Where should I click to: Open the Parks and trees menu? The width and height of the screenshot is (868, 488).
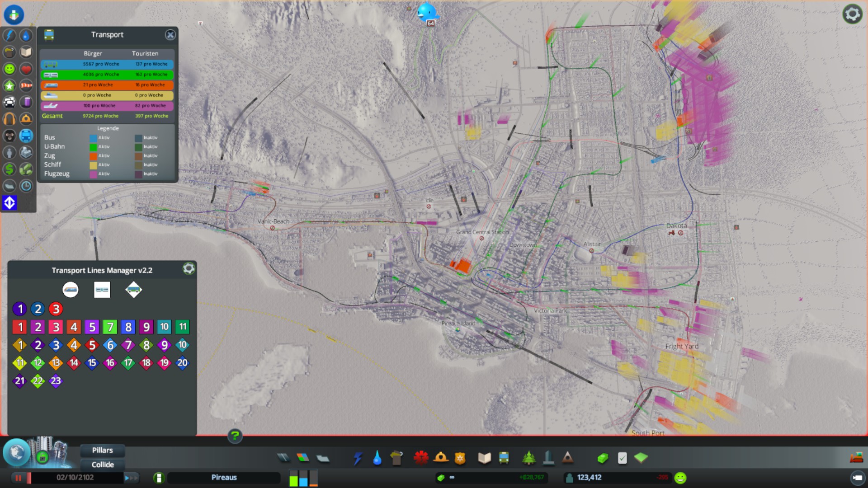528,458
